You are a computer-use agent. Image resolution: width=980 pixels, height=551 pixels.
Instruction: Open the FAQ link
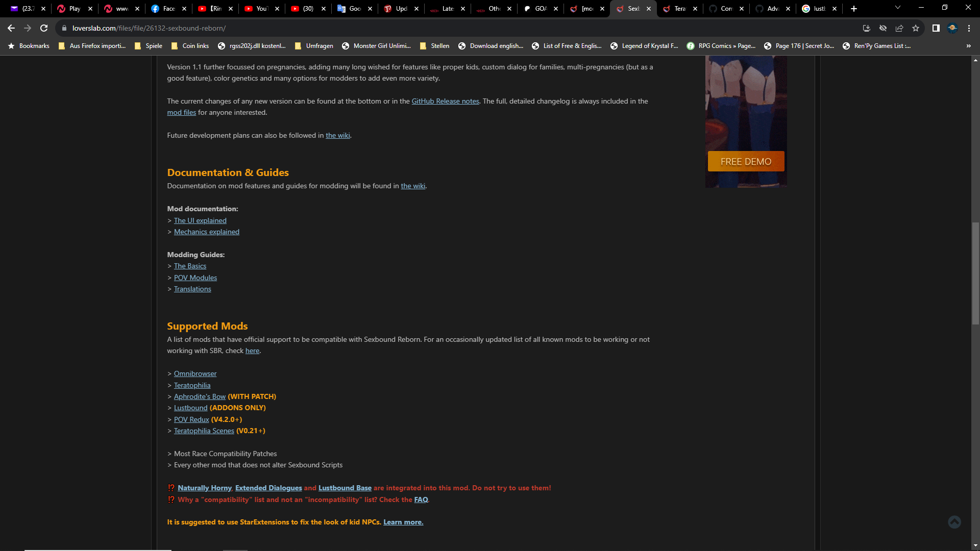[421, 499]
